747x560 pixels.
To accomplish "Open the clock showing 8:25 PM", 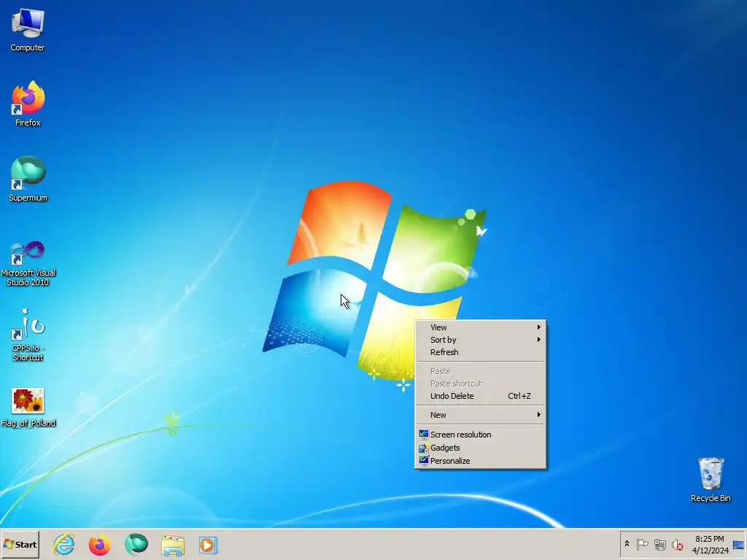I will (x=710, y=544).
